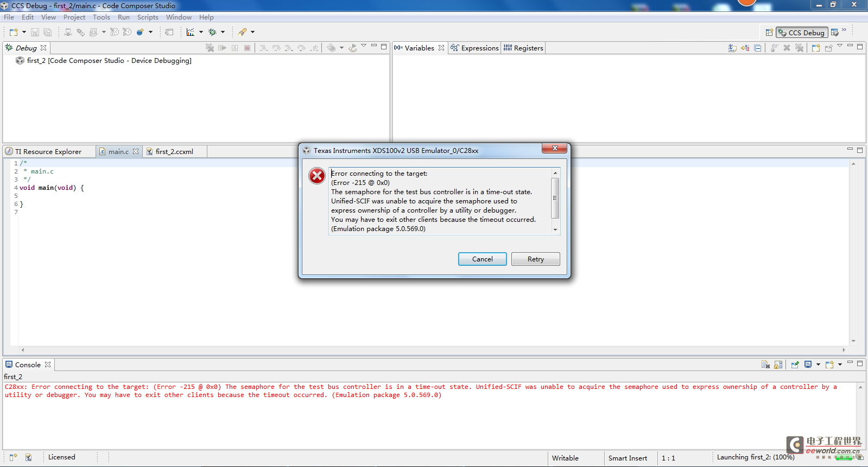Click the Suspend icon in Debug view
The height and width of the screenshot is (467, 868).
click(235, 48)
